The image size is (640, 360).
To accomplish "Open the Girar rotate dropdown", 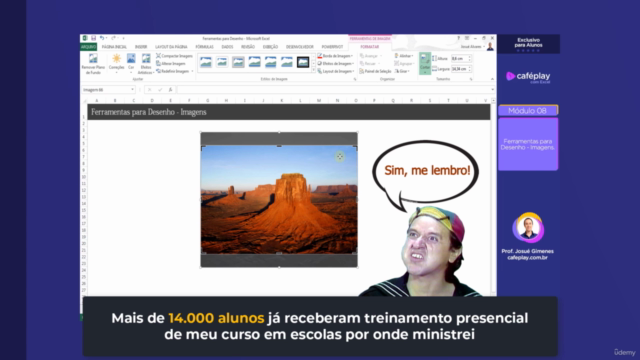I will [x=402, y=71].
